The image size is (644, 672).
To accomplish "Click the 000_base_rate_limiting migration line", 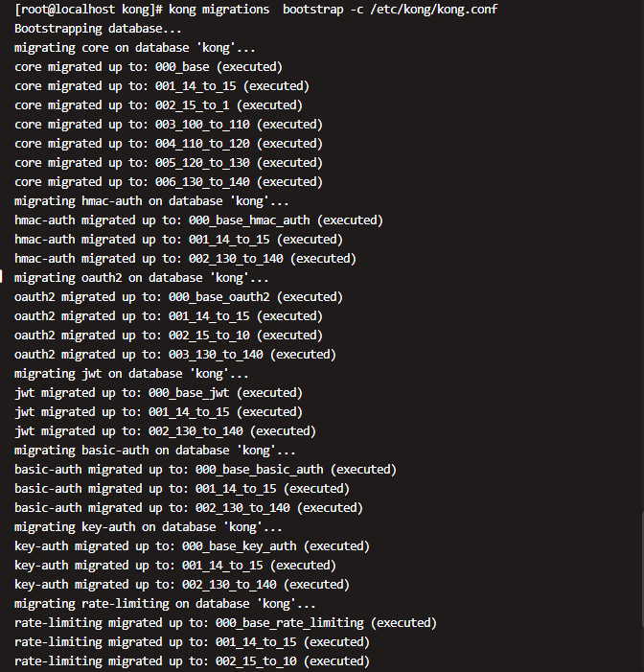I will coord(226,623).
